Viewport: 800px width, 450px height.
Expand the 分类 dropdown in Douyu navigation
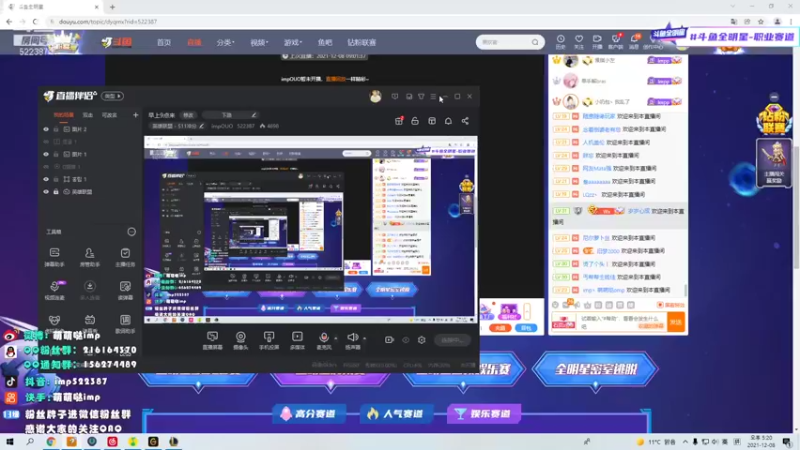[225, 42]
